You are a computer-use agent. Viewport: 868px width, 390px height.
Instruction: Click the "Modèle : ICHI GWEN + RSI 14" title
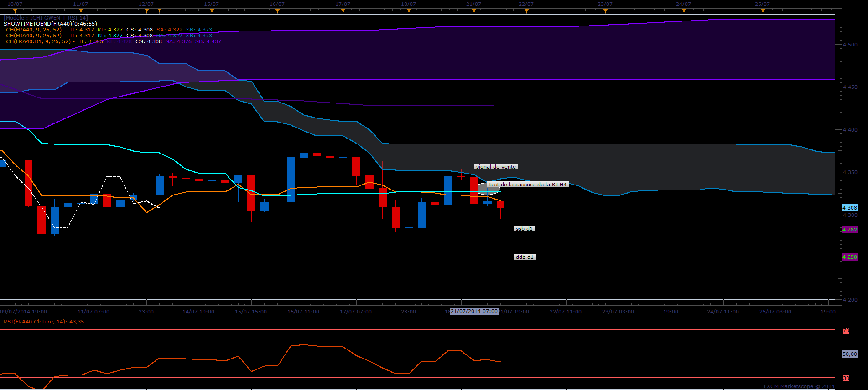coord(46,18)
